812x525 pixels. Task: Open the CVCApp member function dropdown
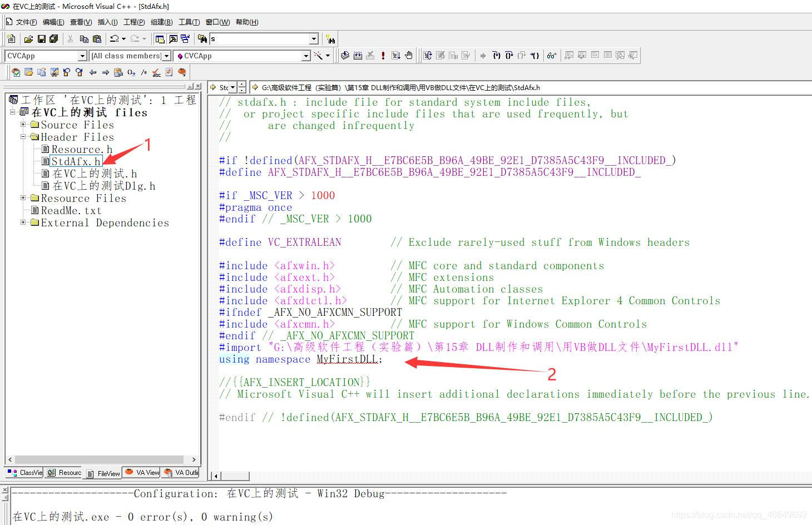click(305, 56)
